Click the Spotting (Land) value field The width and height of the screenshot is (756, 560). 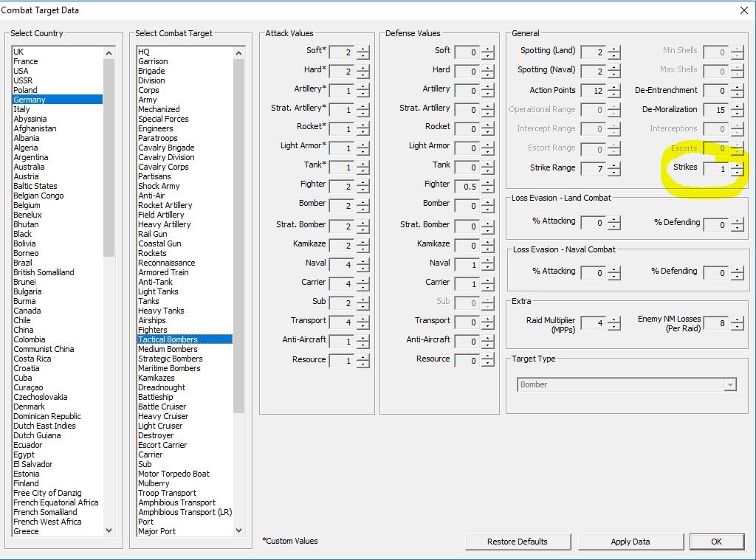[x=594, y=52]
